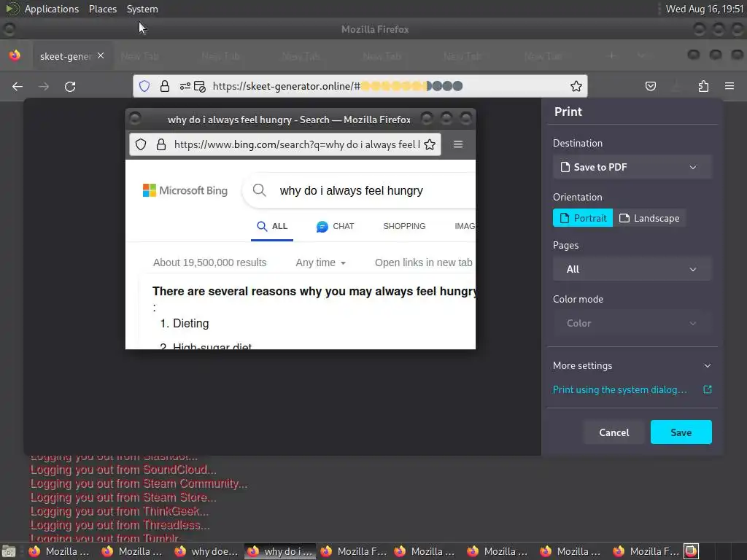Viewport: 747px width, 560px height.
Task: Switch to 'why do i ...' taskbar window
Action: point(280,551)
